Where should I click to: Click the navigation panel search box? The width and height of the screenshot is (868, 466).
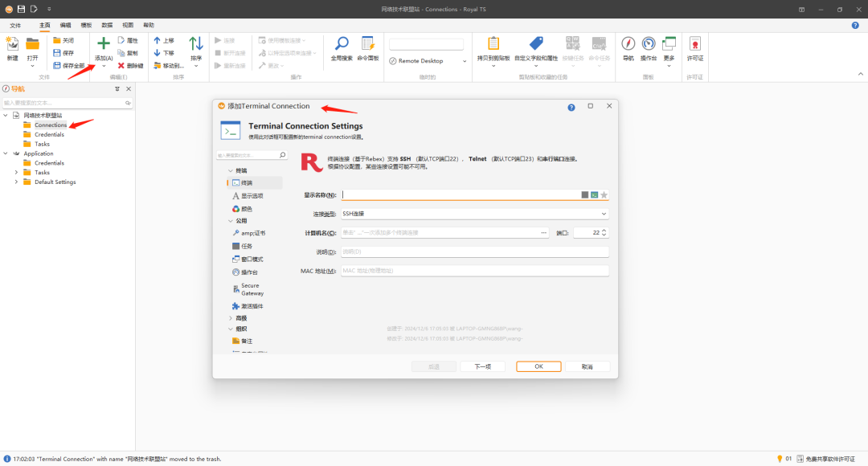click(x=67, y=103)
